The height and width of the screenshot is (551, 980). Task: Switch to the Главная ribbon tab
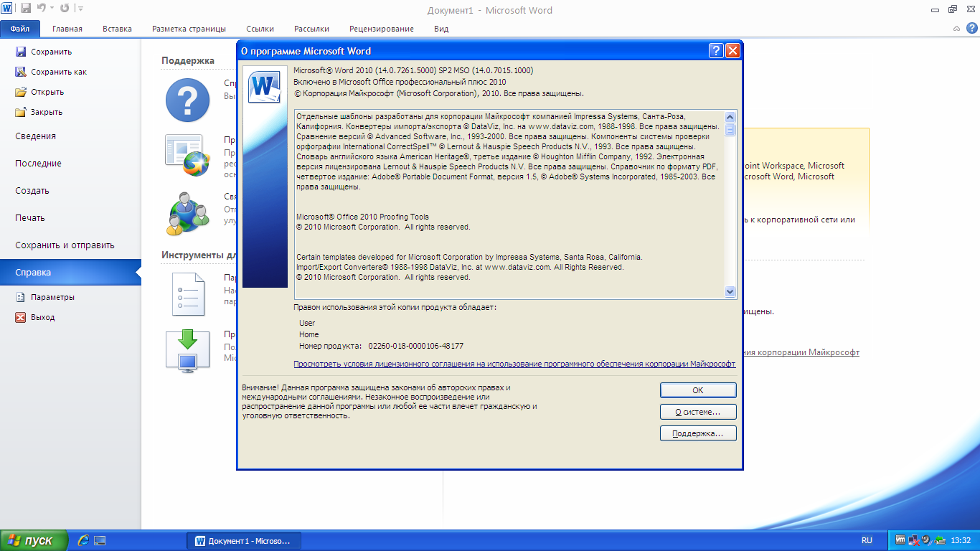[67, 29]
